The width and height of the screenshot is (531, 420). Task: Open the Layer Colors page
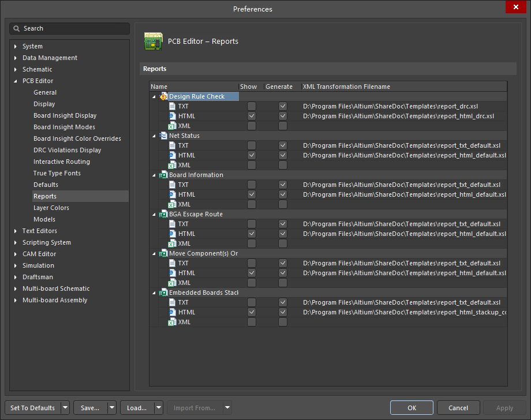[x=51, y=208]
